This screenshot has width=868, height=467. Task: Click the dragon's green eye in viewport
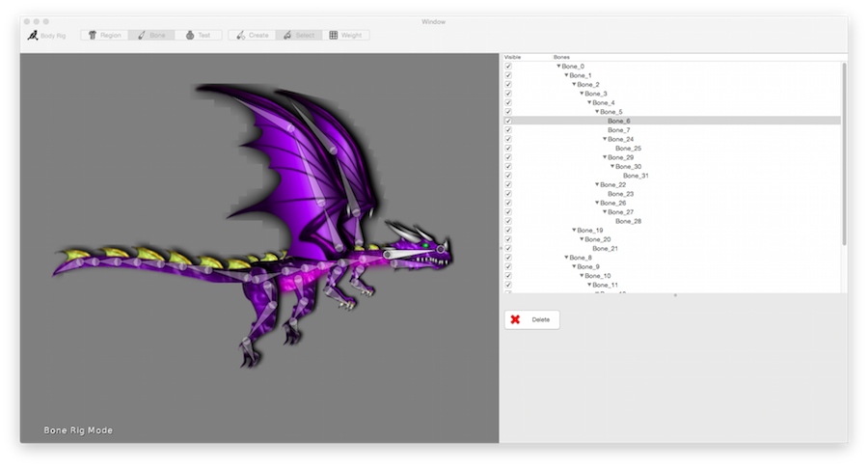click(x=425, y=244)
